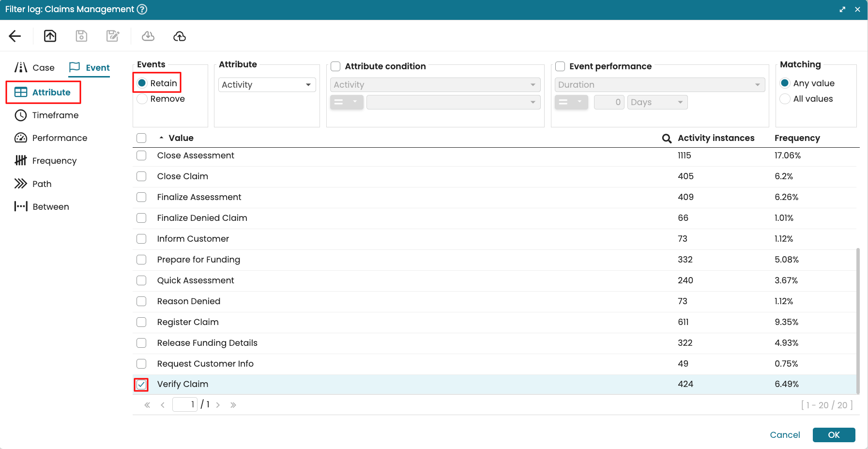Open the Days unit dropdown
The image size is (868, 449).
pos(657,102)
